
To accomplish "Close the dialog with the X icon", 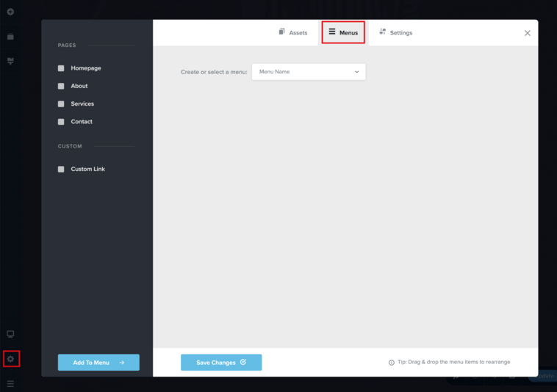I will point(527,33).
